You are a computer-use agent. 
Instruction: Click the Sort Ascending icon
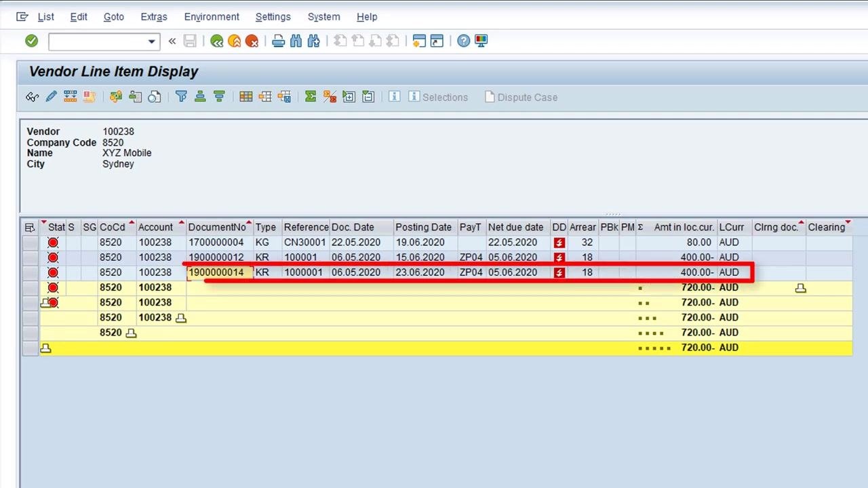pos(200,97)
